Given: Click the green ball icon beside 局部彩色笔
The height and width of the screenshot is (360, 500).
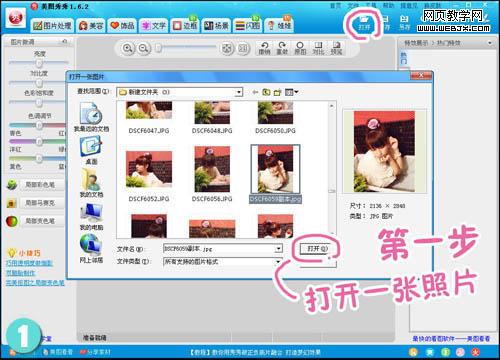Looking at the screenshot, I should pos(12,185).
